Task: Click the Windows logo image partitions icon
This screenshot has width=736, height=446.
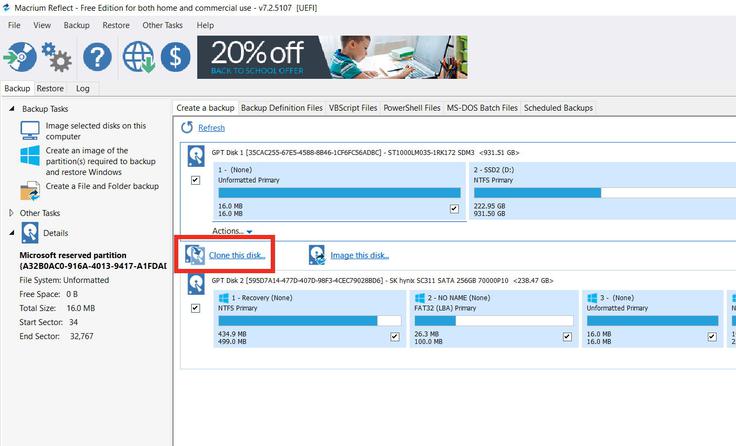Action: pyautogui.click(x=30, y=156)
